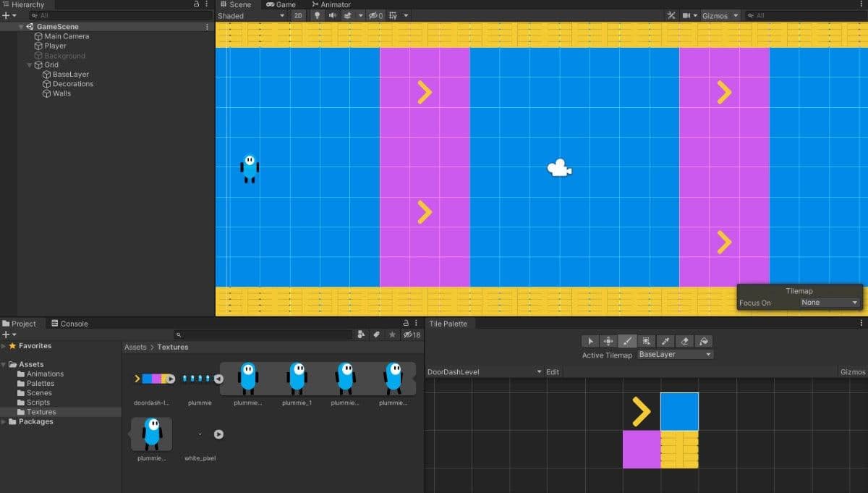Switch to the Game tab
This screenshot has width=868, height=493.
pyautogui.click(x=281, y=4)
